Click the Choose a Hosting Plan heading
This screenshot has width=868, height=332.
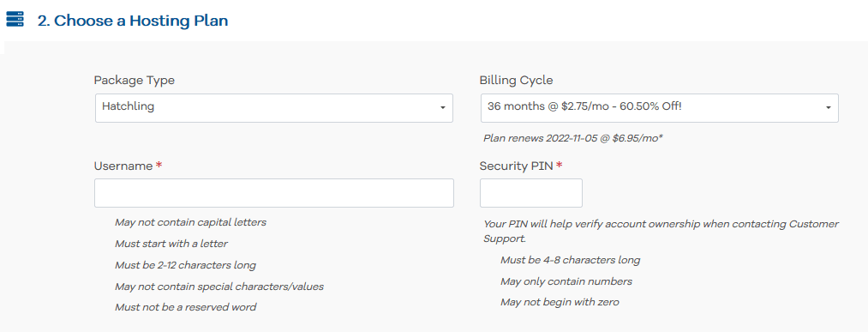(133, 21)
